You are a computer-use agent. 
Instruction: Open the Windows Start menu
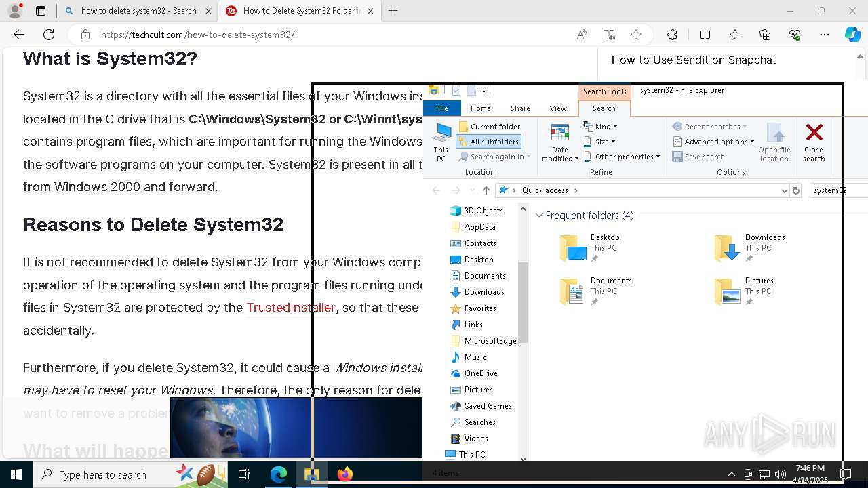click(16, 474)
